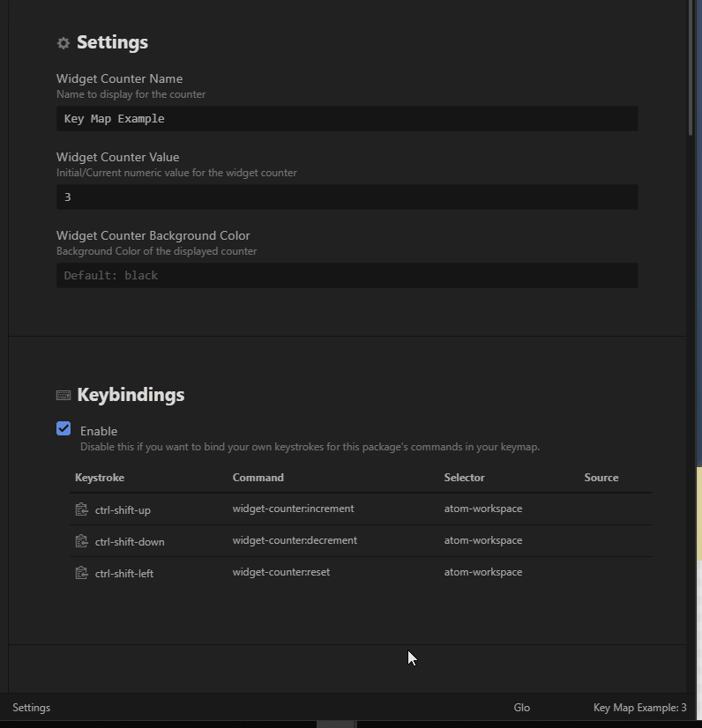
Task: Set the Widget Counter Background Color field
Action: (x=347, y=275)
